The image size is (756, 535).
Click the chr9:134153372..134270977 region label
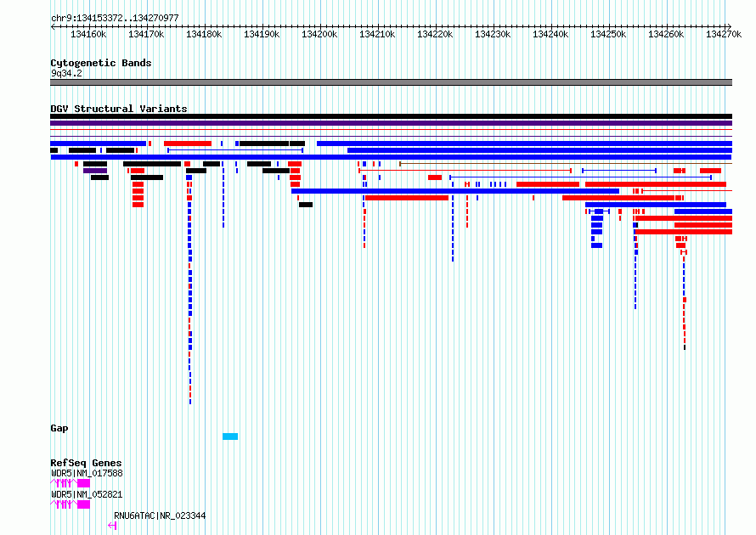click(x=115, y=19)
